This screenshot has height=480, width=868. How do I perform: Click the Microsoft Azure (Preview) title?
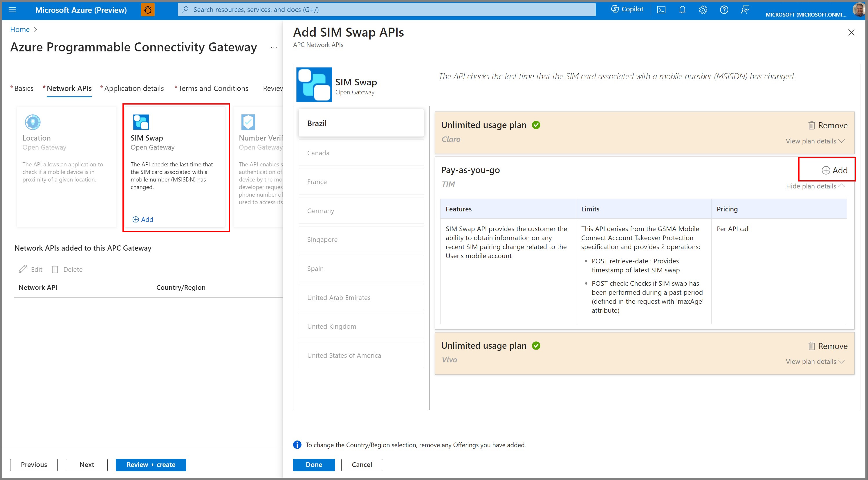(81, 10)
